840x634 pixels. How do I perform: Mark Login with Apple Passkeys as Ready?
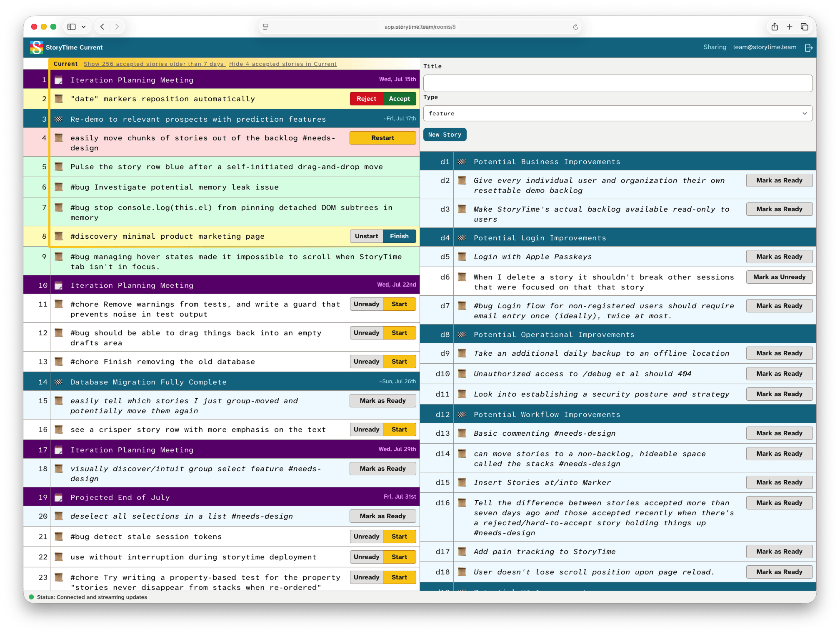[779, 257]
